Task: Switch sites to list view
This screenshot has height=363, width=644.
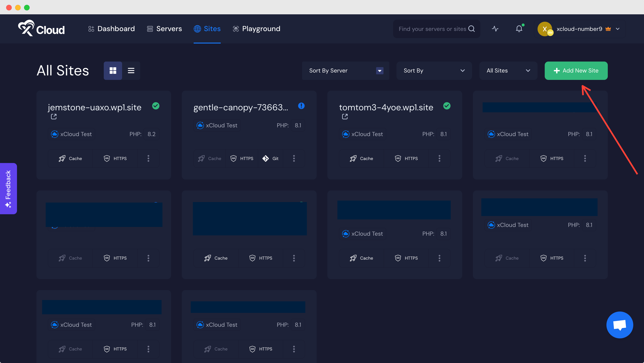Action: pos(131,70)
